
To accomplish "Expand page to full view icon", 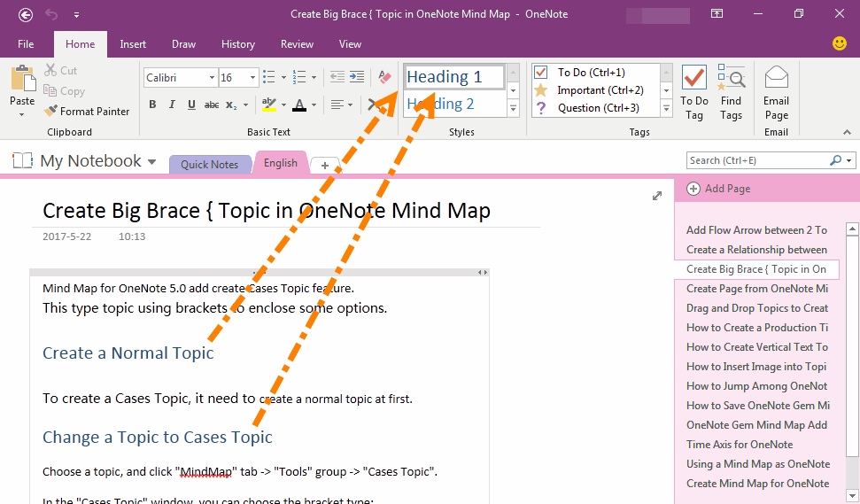I will coord(657,196).
